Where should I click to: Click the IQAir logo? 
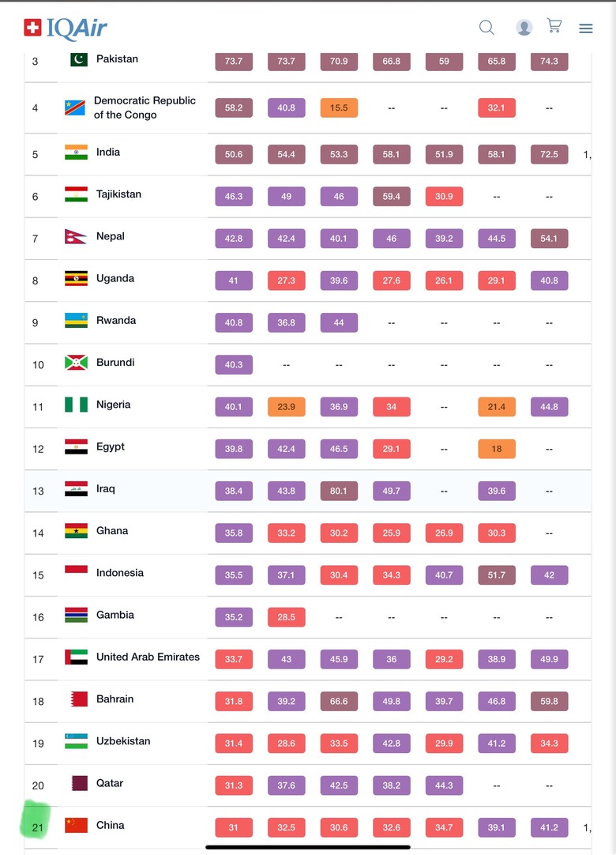pyautogui.click(x=66, y=28)
